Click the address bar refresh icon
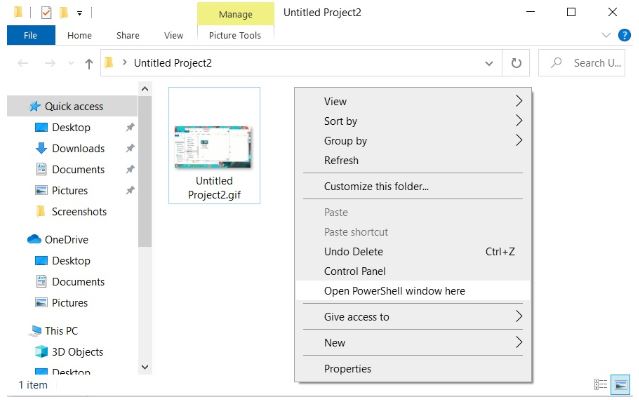 (516, 63)
